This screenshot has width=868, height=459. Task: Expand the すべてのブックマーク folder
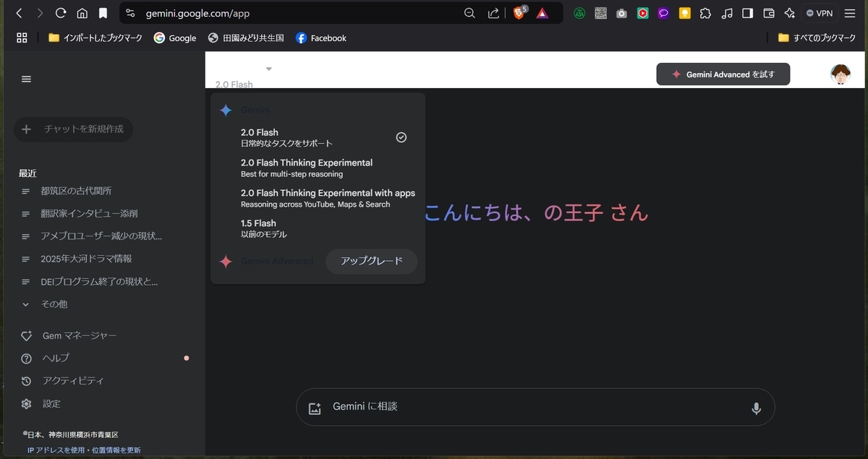(817, 38)
